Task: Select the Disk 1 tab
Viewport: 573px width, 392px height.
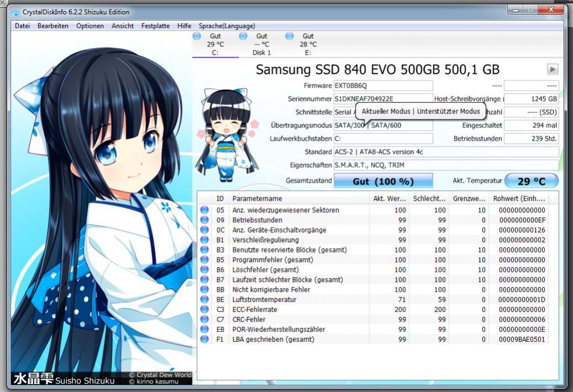Action: 262,45
